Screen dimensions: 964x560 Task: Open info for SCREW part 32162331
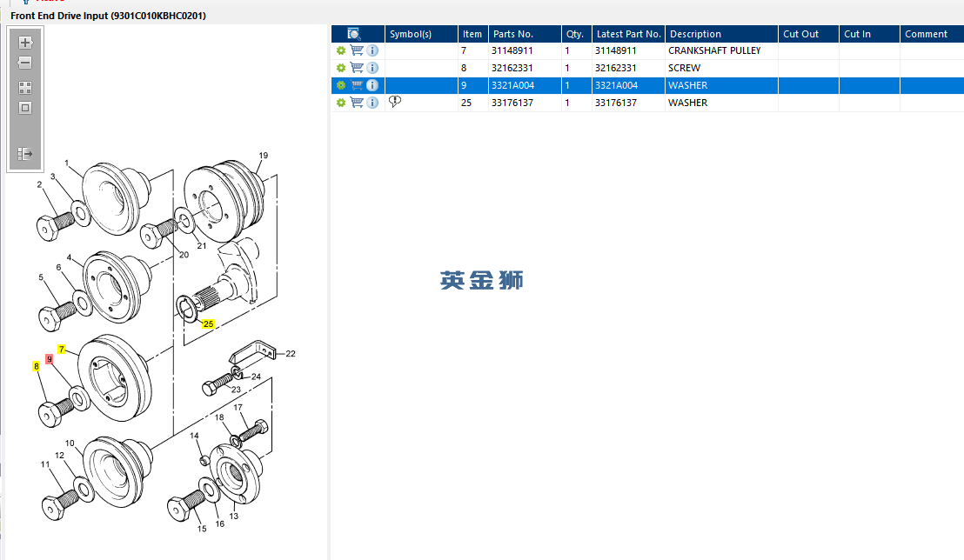372,68
